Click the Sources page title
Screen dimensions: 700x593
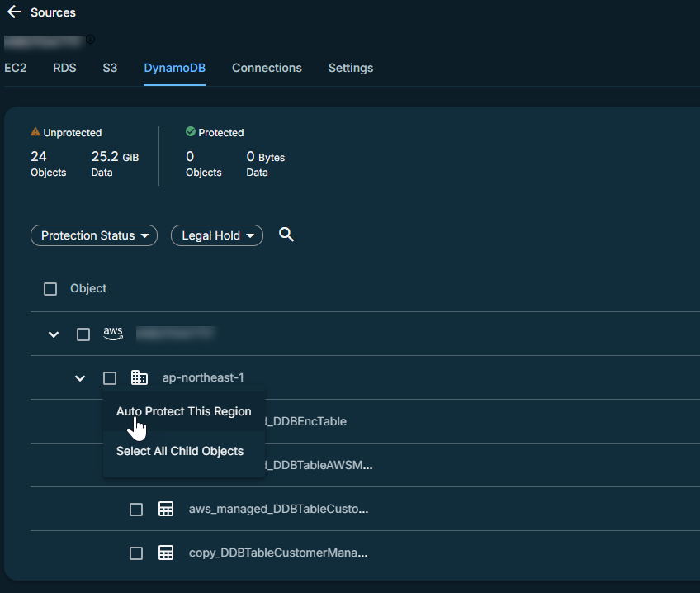[53, 12]
